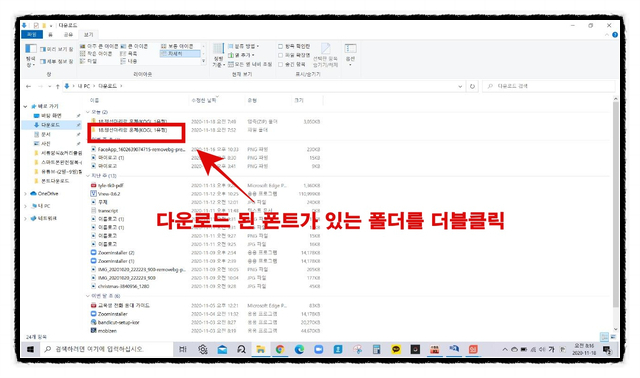Screen dimensions: 640x378
Task: Open Chrome from the taskbar
Action: [280, 349]
